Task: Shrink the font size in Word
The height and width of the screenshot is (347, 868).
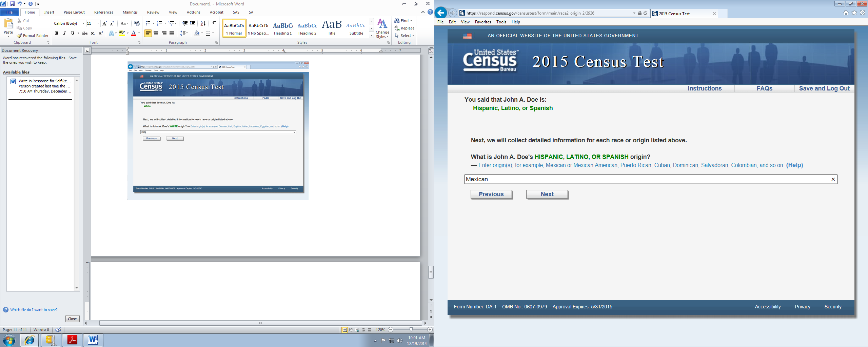Action: click(x=112, y=23)
